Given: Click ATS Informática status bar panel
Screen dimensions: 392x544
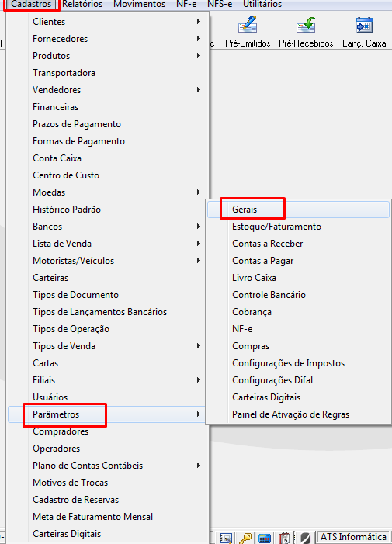Looking at the screenshot, I should 353,538.
